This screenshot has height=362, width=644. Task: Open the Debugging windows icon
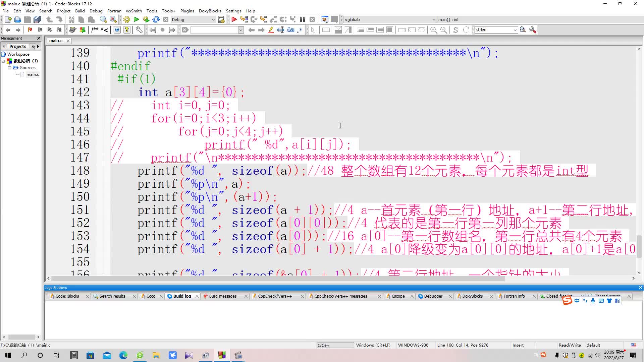(324, 19)
